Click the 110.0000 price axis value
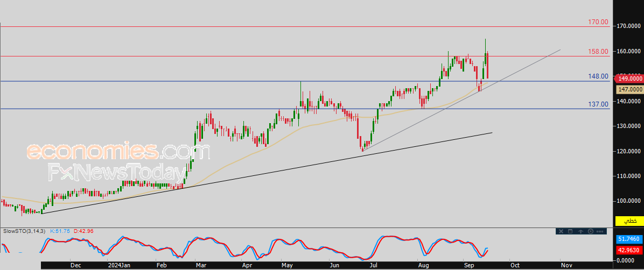This screenshot has height=270, width=644. point(630,176)
